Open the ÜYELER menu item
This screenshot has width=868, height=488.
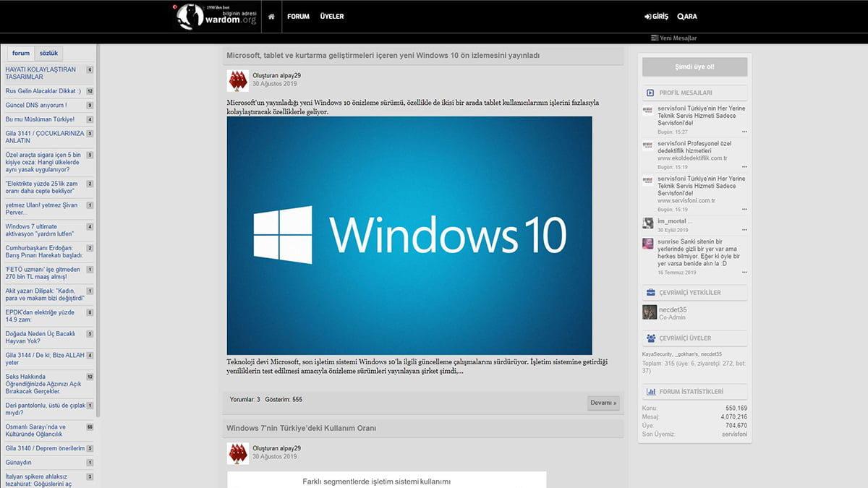coord(332,16)
